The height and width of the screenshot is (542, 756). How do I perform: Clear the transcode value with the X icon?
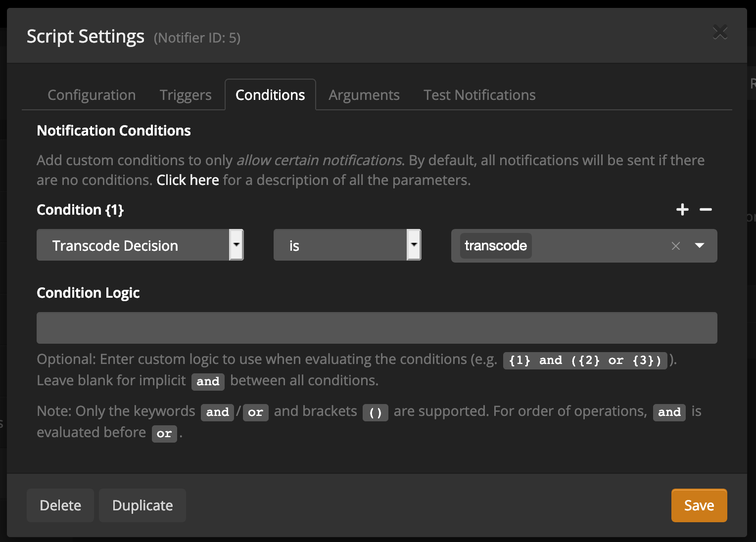(676, 246)
